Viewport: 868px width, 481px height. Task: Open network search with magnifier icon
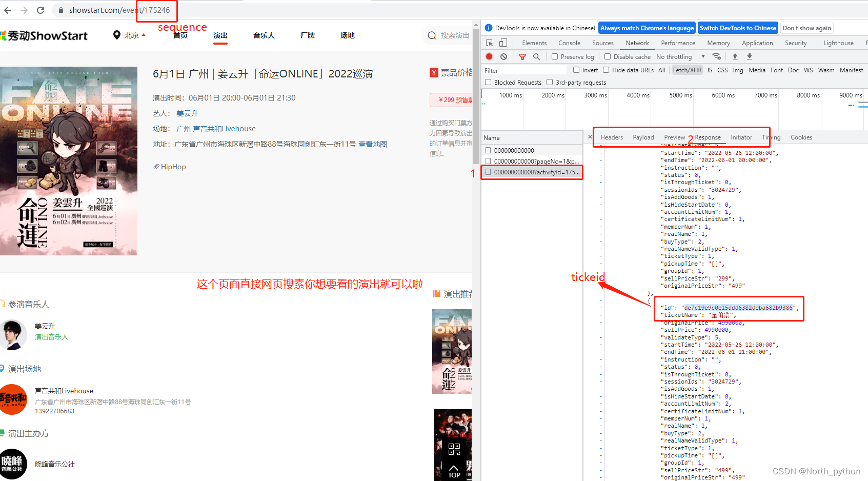pyautogui.click(x=536, y=56)
